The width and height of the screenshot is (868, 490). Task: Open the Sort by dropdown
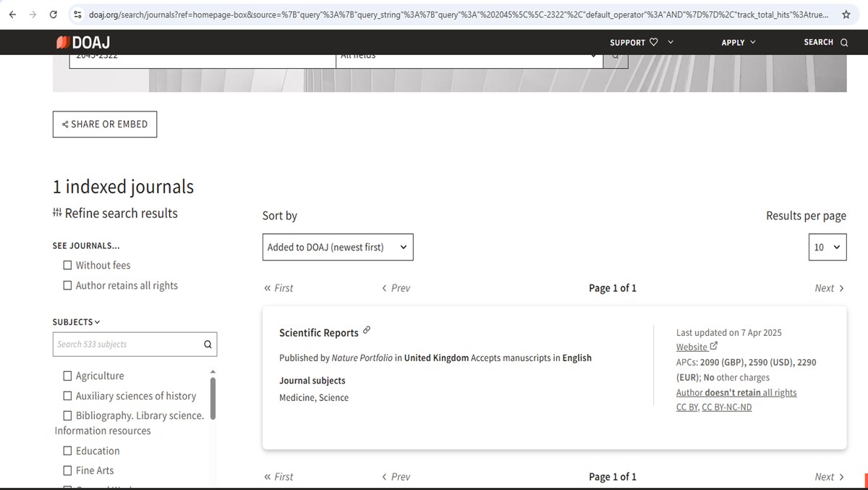click(x=338, y=247)
